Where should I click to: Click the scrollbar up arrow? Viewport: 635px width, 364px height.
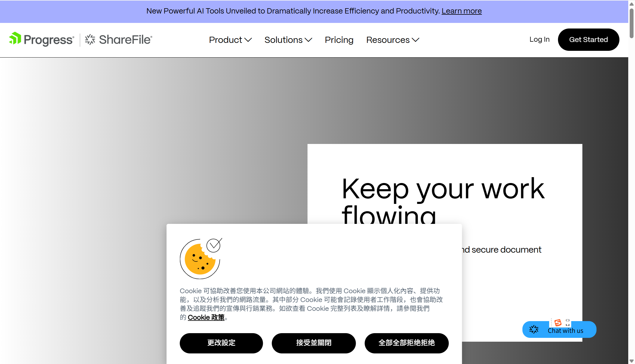coord(631,4)
